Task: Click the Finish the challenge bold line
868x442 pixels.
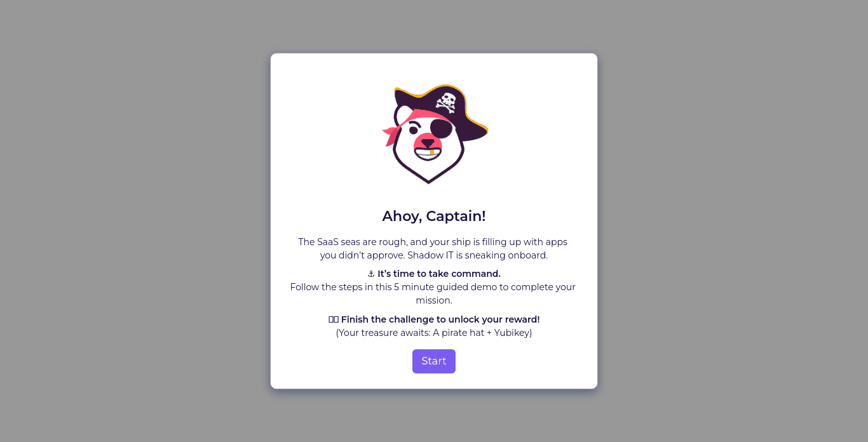Action: pos(440,319)
